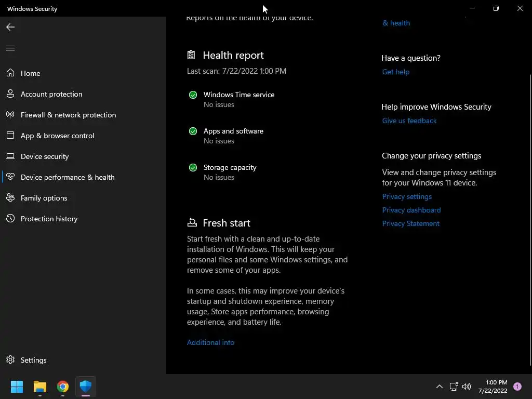Click the Account protection person icon
Image resolution: width=532 pixels, height=399 pixels.
(x=10, y=94)
